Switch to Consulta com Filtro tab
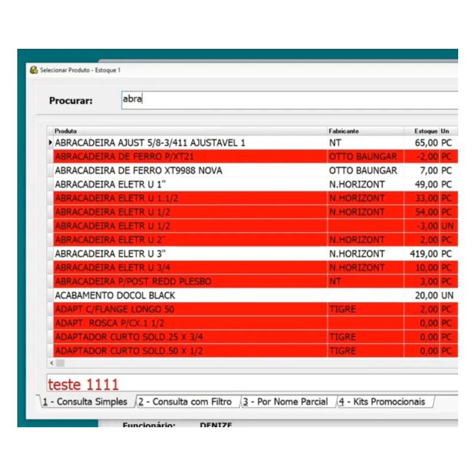Screen dimensions: 476x476 tap(187, 402)
